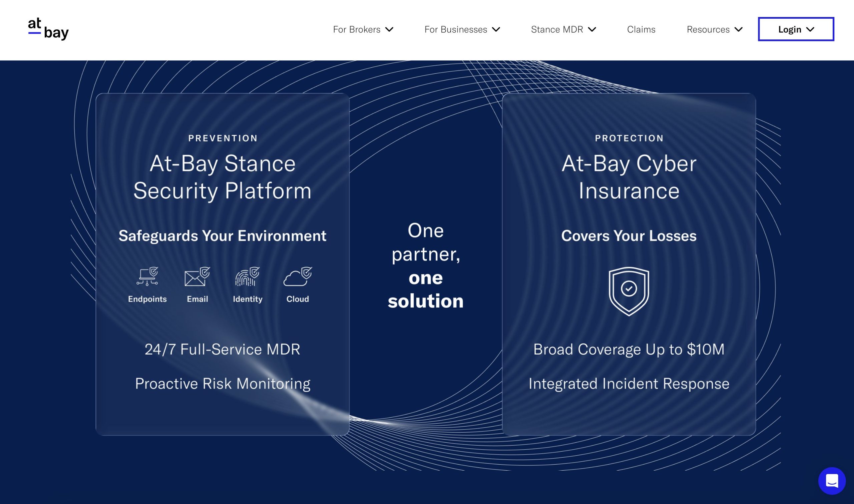Open the For Brokers menu
Image resolution: width=854 pixels, height=504 pixels.
click(x=363, y=30)
